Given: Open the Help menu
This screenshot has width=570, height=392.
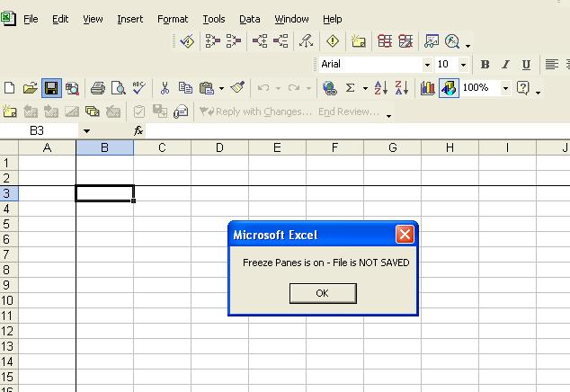Looking at the screenshot, I should click(x=333, y=19).
